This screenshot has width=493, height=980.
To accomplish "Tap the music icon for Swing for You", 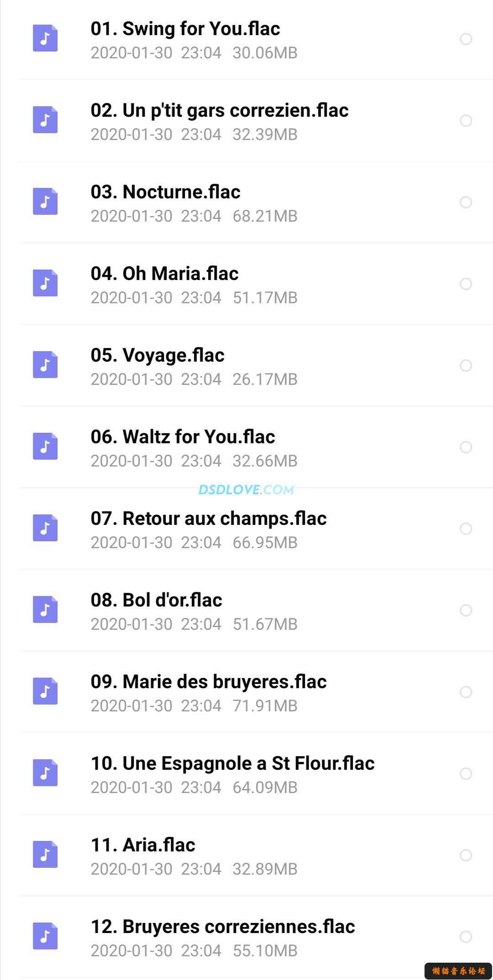I will [45, 38].
